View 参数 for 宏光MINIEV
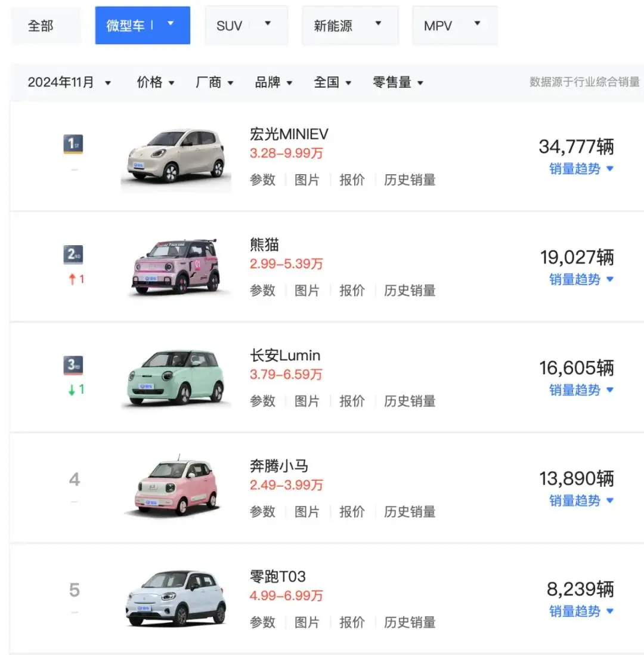 tap(263, 180)
